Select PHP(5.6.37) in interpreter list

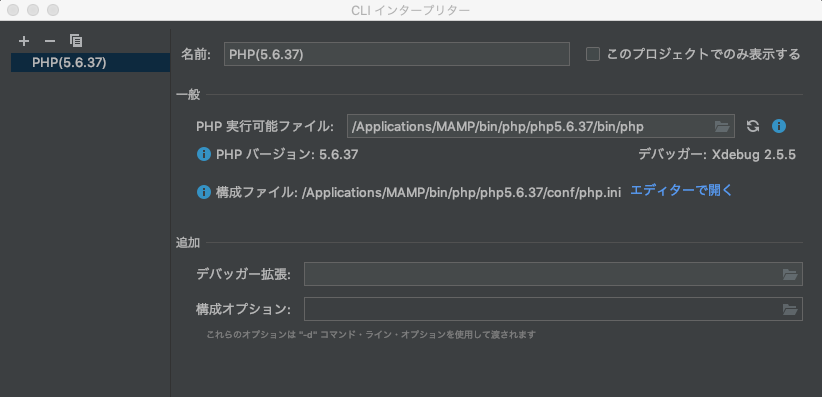[x=90, y=62]
